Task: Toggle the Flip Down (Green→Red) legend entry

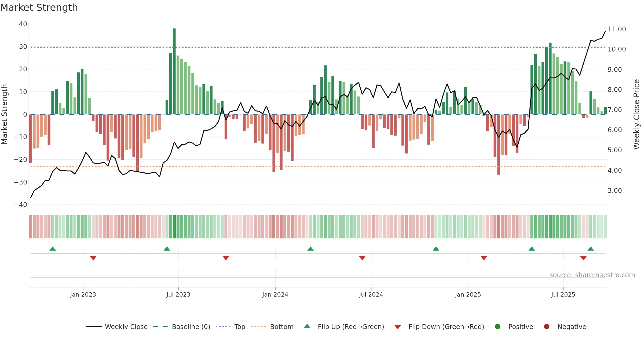Action: (439, 327)
